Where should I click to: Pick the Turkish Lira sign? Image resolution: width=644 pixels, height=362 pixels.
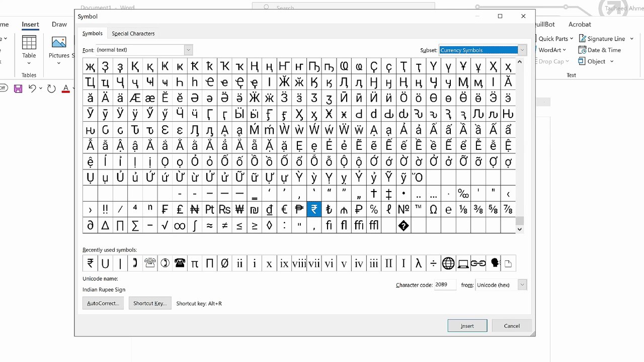coord(329,210)
